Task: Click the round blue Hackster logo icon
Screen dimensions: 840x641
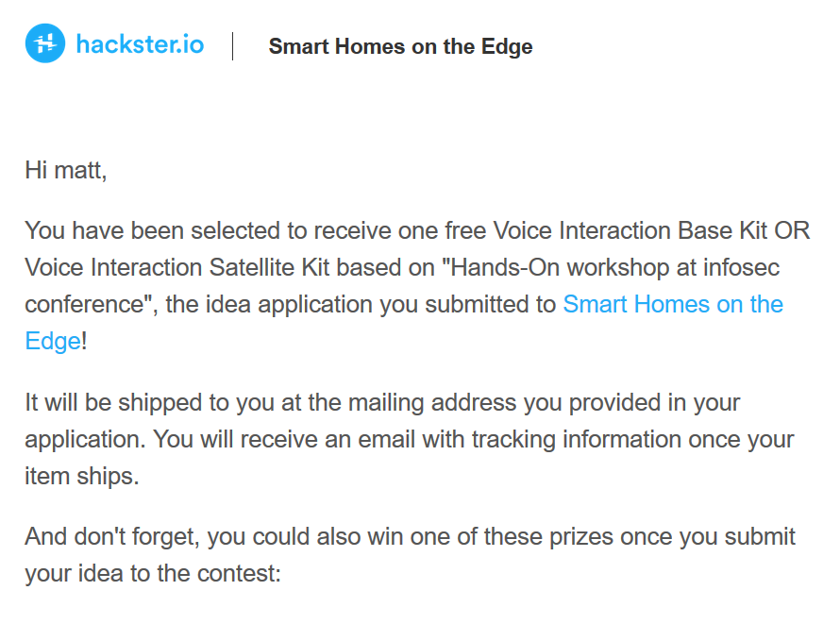Action: tap(45, 43)
